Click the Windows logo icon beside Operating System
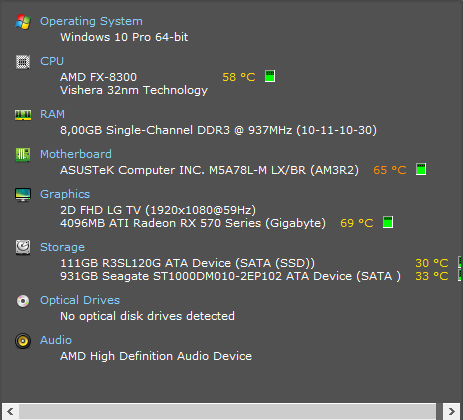This screenshot has height=420, width=463. point(23,22)
